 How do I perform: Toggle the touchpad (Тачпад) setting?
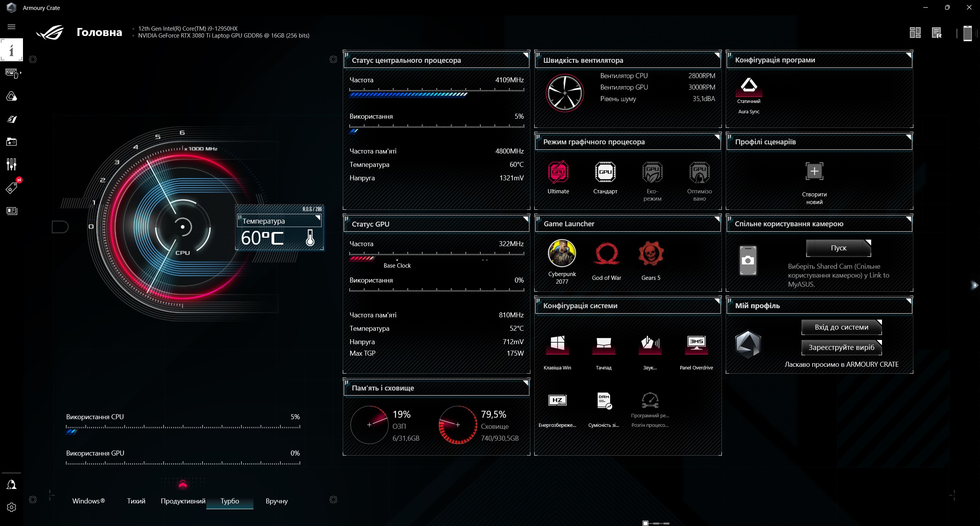604,344
